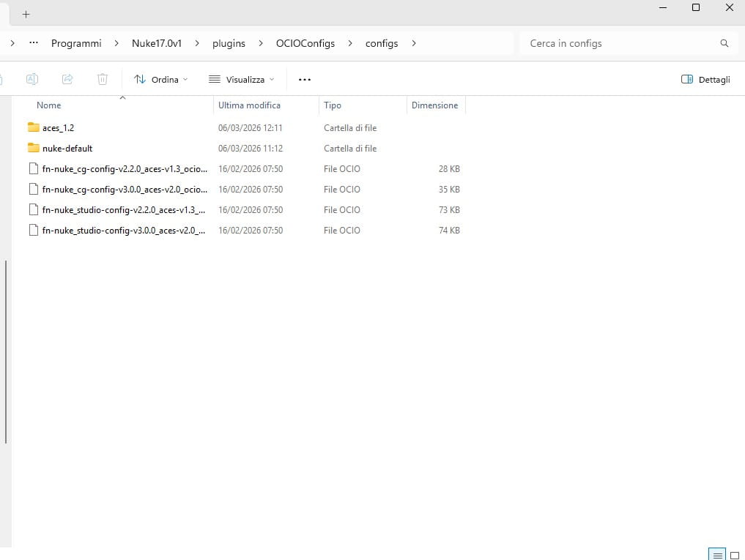Click date 06/03/2026 12:11
The width and height of the screenshot is (745, 560).
(x=250, y=128)
